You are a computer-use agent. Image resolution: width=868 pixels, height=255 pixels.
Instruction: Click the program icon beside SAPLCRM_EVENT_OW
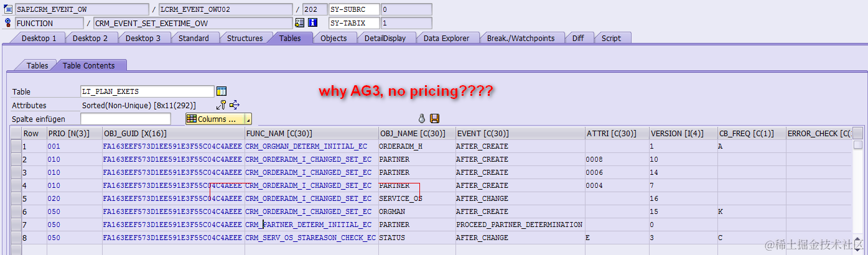pos(7,9)
